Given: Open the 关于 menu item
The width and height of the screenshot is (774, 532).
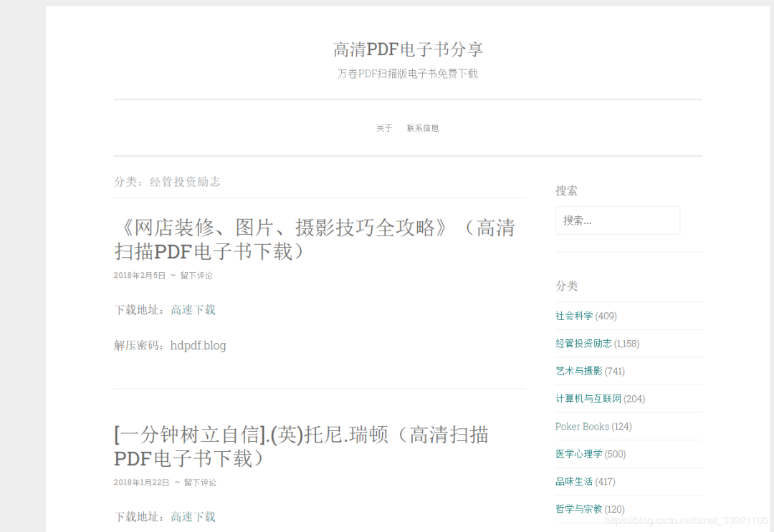Looking at the screenshot, I should pyautogui.click(x=384, y=128).
